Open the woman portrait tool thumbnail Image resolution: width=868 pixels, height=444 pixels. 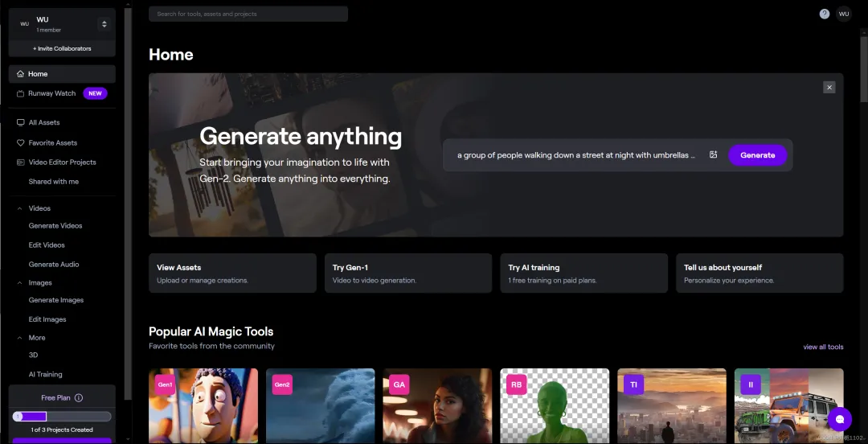pyautogui.click(x=437, y=405)
